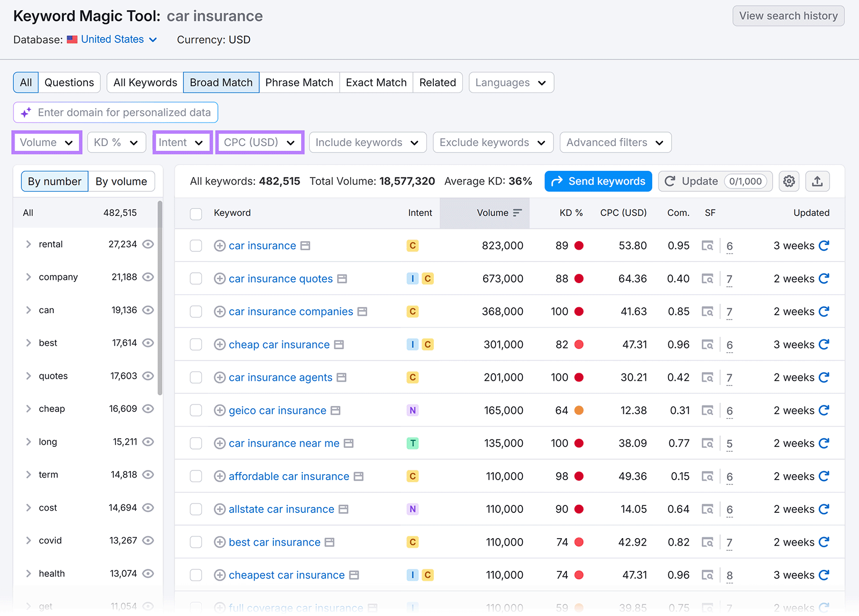The image size is (859, 616).
Task: Expand the best keyword group
Action: pos(28,343)
